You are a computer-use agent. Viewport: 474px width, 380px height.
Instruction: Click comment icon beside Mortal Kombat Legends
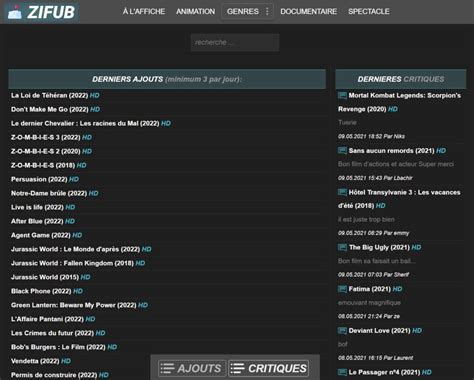342,96
